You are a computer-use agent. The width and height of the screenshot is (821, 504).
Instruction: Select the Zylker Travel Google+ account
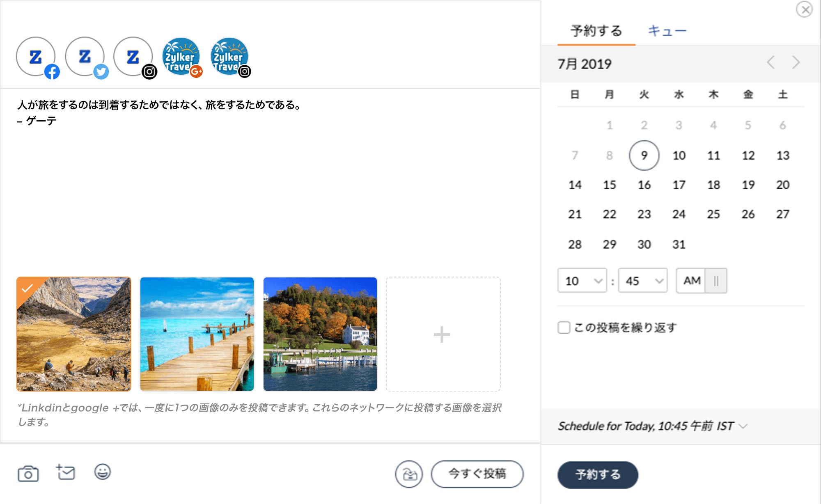(181, 57)
